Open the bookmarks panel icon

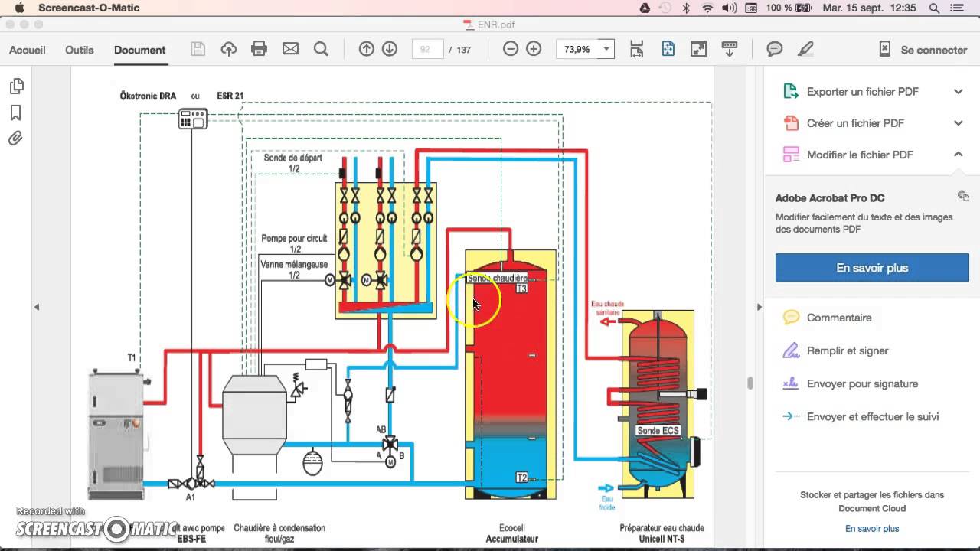pyautogui.click(x=16, y=112)
